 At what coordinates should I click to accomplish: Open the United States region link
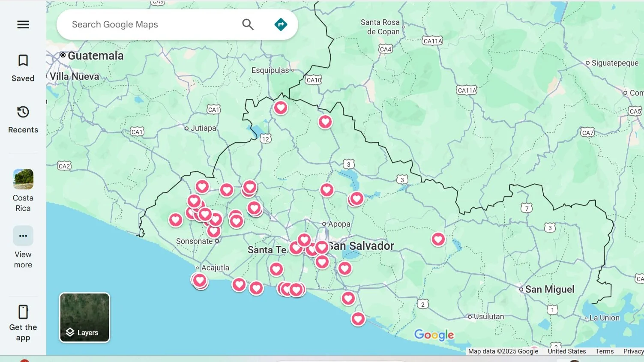(566, 351)
